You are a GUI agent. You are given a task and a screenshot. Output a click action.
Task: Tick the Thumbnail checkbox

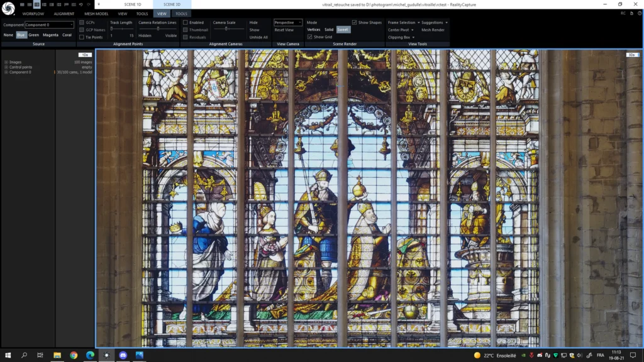(186, 30)
